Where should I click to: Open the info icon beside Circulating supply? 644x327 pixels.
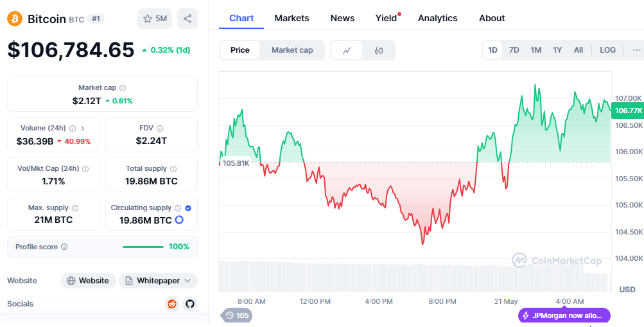(x=178, y=208)
